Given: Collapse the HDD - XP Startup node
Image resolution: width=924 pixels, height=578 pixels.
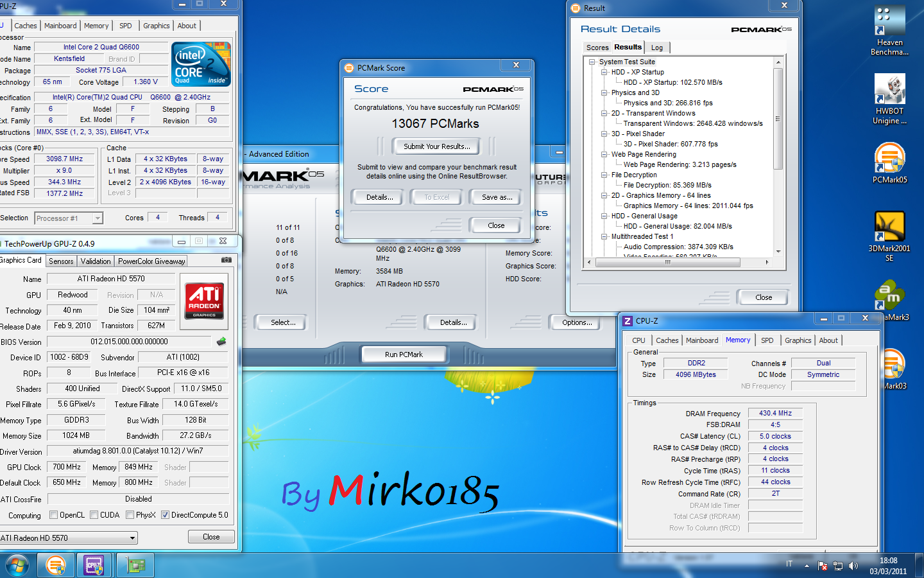Looking at the screenshot, I should [x=604, y=73].
